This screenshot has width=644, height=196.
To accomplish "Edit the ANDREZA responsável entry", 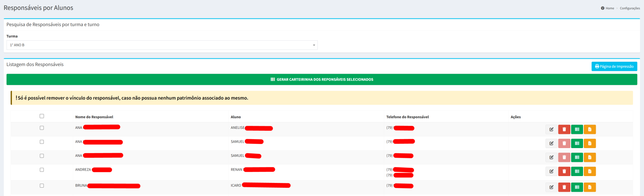I will pyautogui.click(x=551, y=171).
